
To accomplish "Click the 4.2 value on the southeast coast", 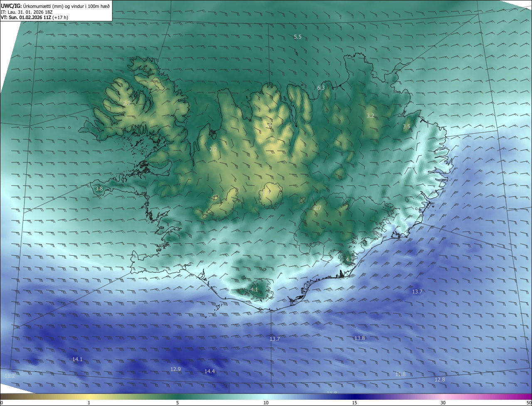I will coord(349,260).
